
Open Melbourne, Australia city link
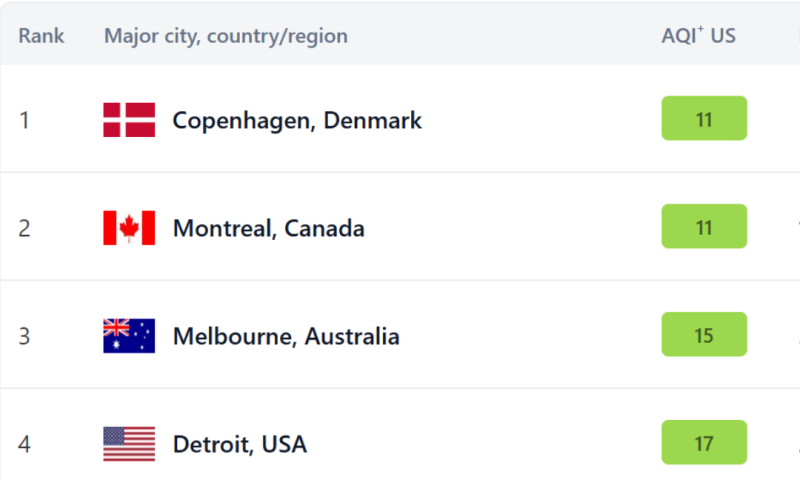pyautogui.click(x=286, y=337)
